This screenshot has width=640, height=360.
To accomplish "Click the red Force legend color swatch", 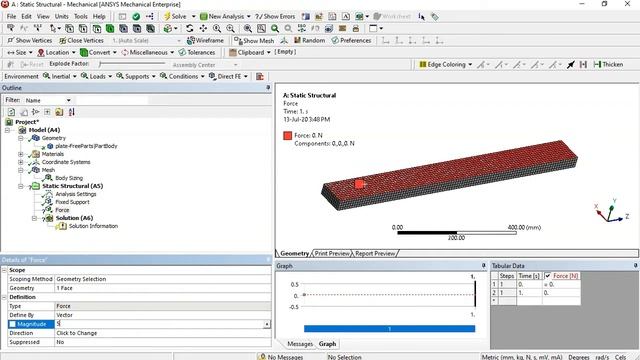I will (x=287, y=136).
